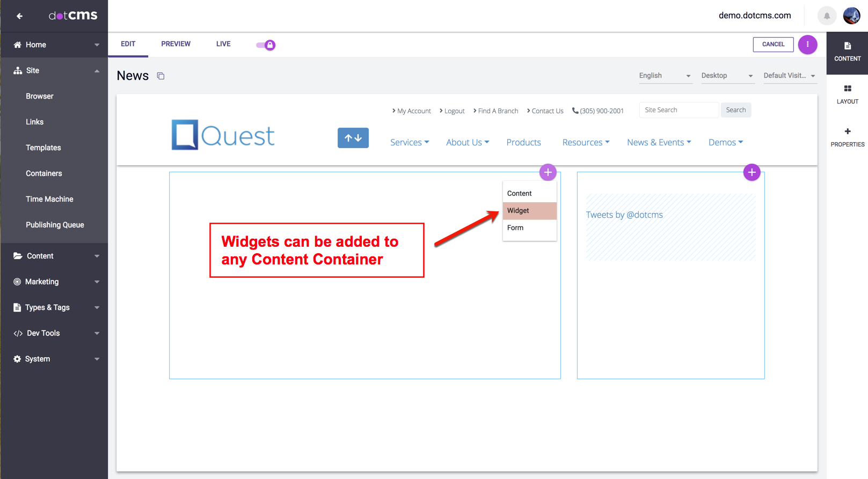Click the blue reorder arrows button

coord(353,138)
